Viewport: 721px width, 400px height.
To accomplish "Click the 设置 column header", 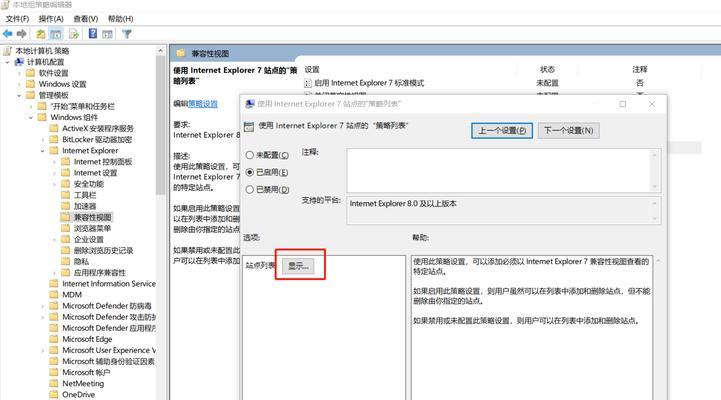I will point(312,69).
